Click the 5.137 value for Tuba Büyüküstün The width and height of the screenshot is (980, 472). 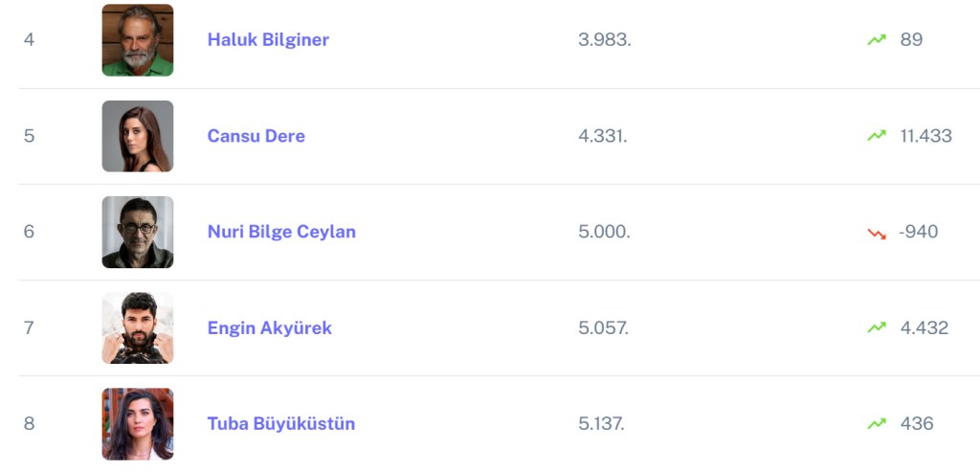(x=601, y=423)
